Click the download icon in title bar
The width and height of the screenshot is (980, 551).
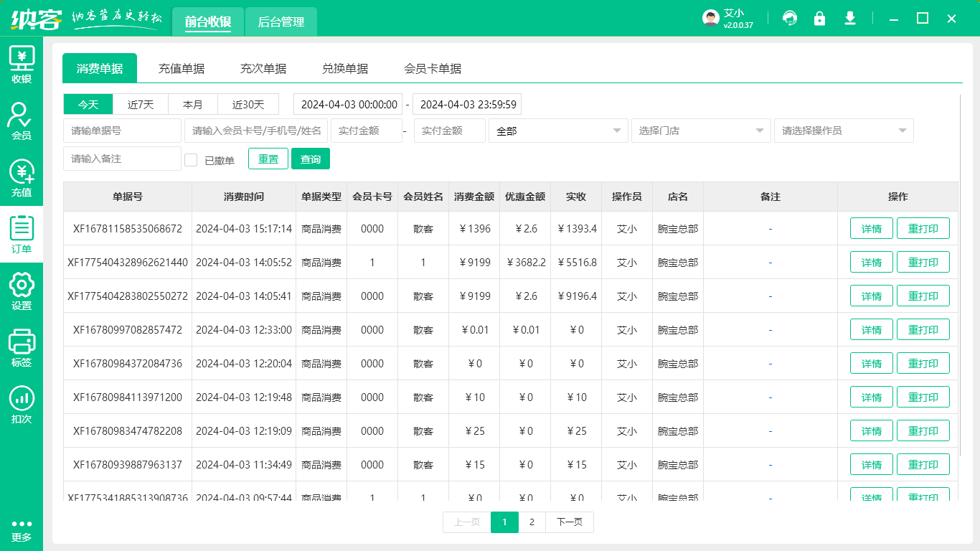tap(850, 18)
